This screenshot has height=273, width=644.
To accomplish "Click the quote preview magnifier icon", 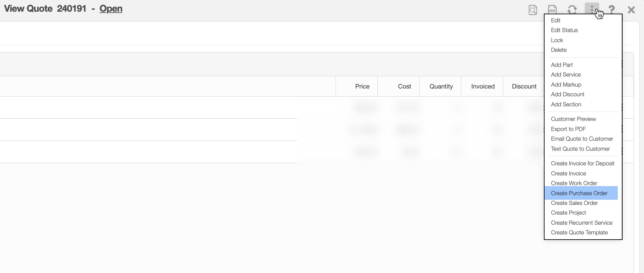I will 533,10.
